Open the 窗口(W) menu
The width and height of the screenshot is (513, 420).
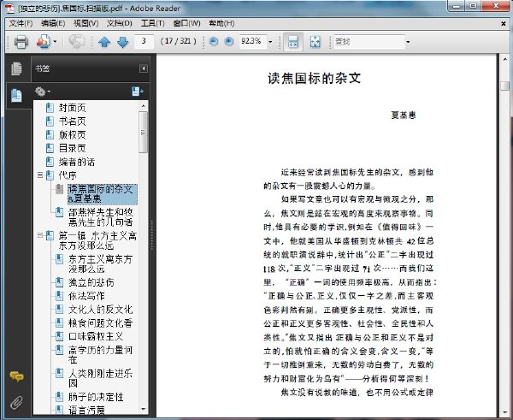pos(186,23)
